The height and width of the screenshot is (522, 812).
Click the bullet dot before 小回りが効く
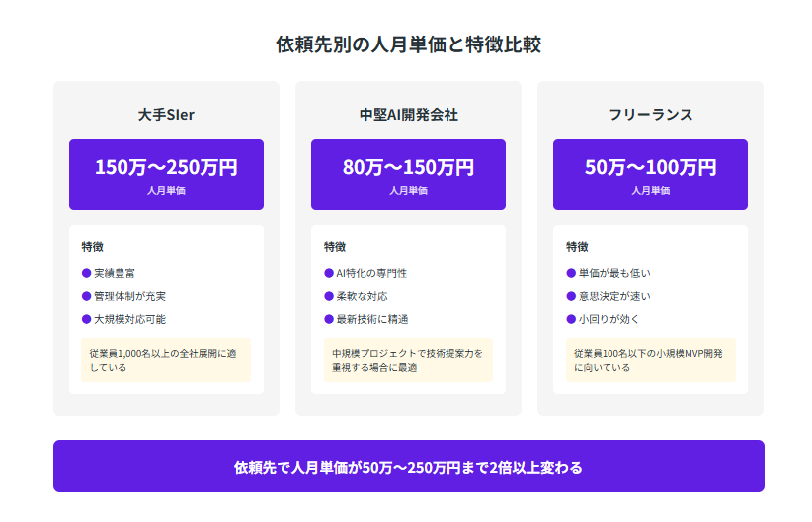click(x=571, y=319)
